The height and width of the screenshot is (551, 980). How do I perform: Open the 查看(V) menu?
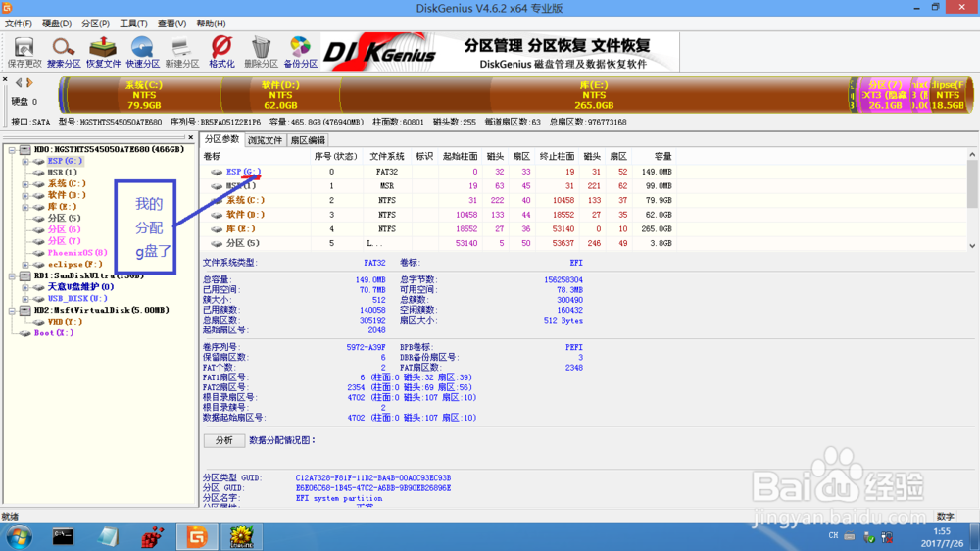point(171,24)
